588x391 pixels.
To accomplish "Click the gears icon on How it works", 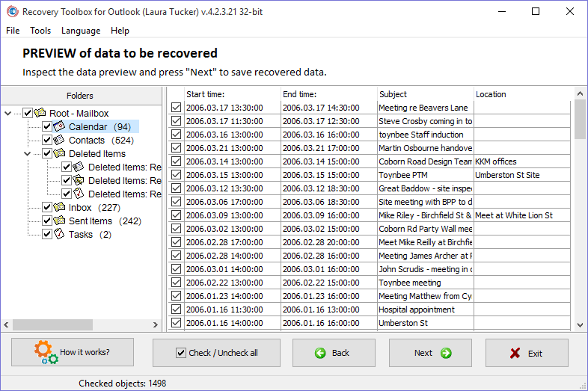I will click(x=46, y=352).
